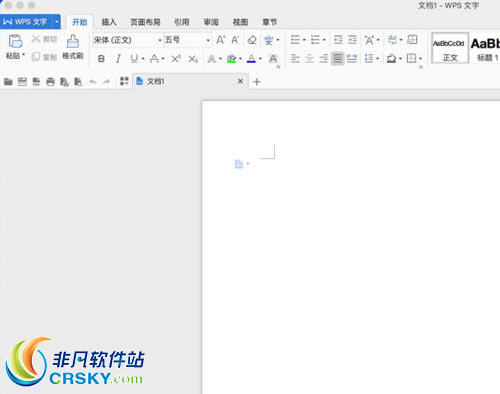Toggle underline formatting
The height and width of the screenshot is (394, 500).
[134, 59]
